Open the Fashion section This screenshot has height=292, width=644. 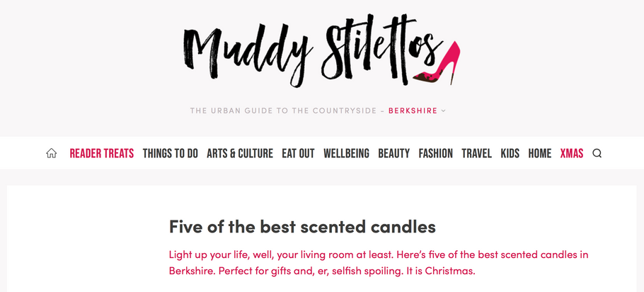coord(435,153)
